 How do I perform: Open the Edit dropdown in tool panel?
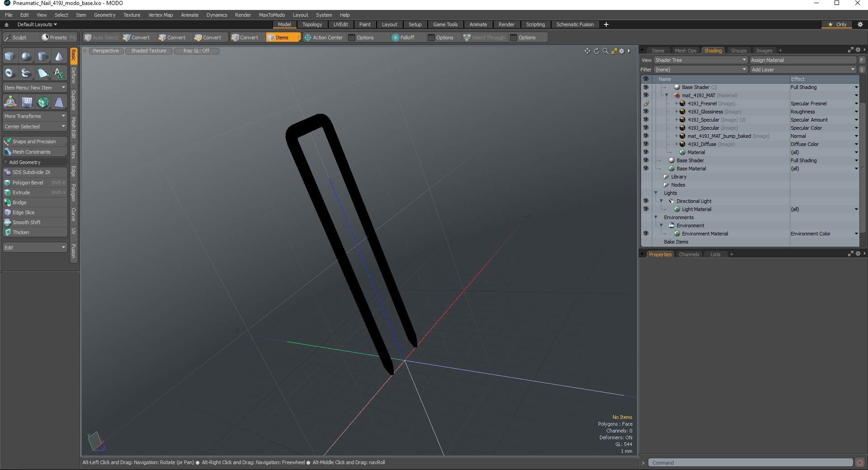(x=35, y=248)
